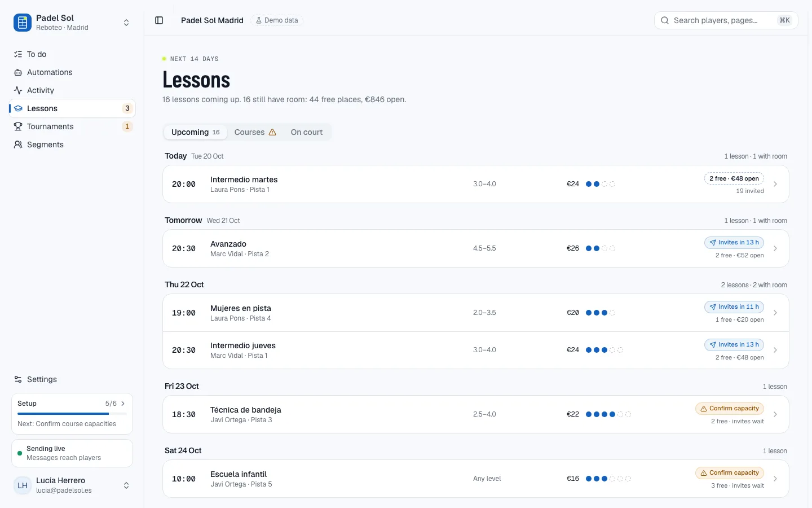Click the 19 invited text
This screenshot has height=508, width=812.
(750, 191)
